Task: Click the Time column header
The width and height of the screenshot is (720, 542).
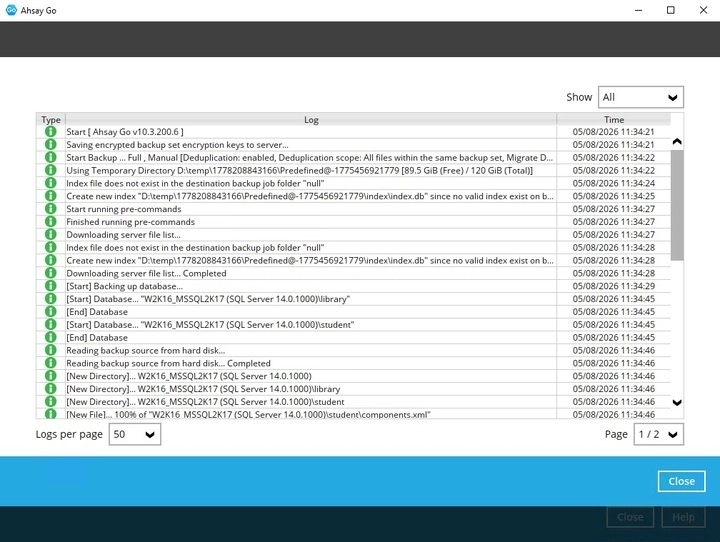Action: click(614, 119)
